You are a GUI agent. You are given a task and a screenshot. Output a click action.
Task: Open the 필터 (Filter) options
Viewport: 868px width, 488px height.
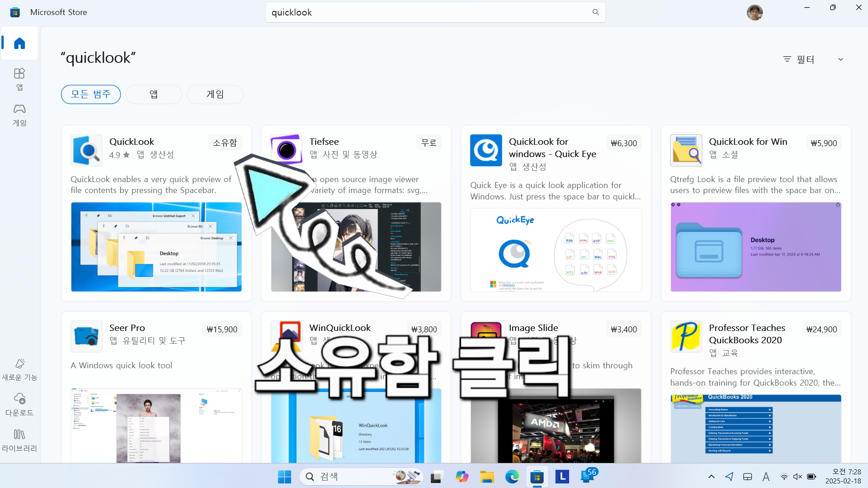click(799, 59)
